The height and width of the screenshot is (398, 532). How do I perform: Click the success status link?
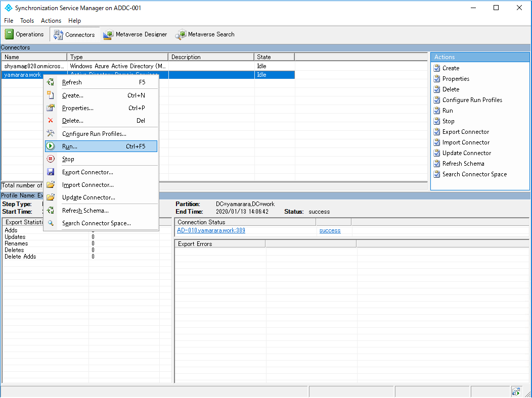330,230
